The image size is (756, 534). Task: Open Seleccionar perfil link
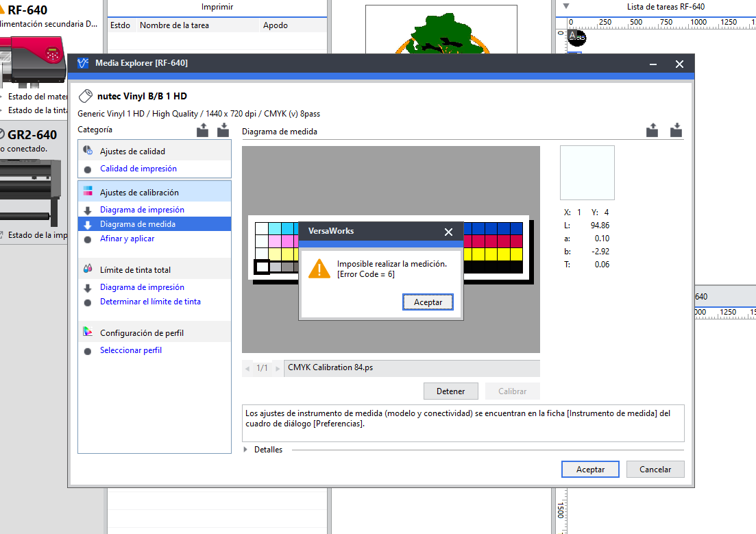[131, 350]
